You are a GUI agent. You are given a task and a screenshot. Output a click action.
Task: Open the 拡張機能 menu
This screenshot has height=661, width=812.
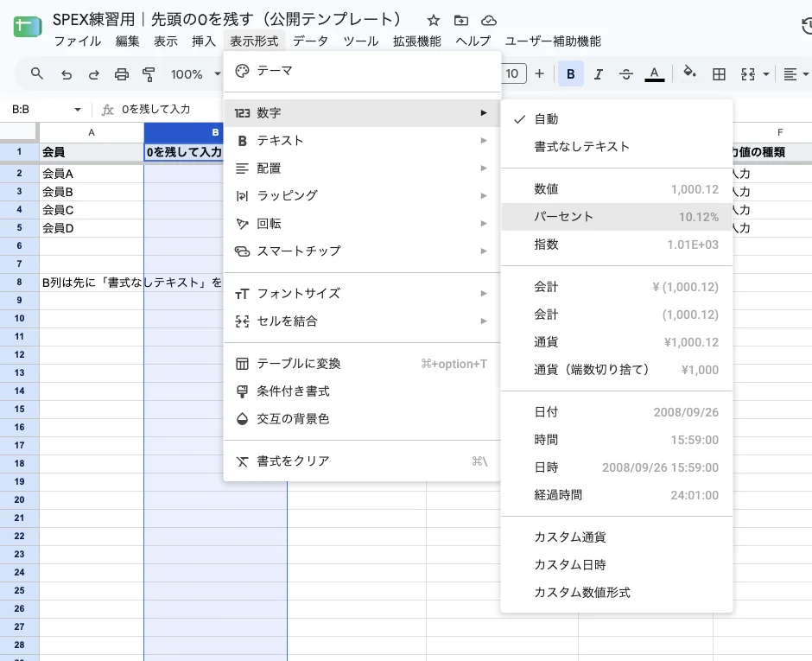pyautogui.click(x=417, y=41)
